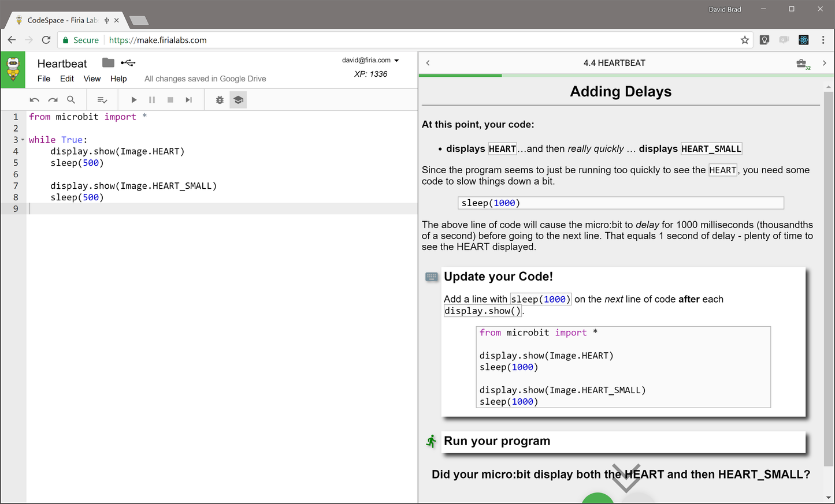The image size is (835, 504).
Task: Open the File menu
Action: click(x=43, y=79)
